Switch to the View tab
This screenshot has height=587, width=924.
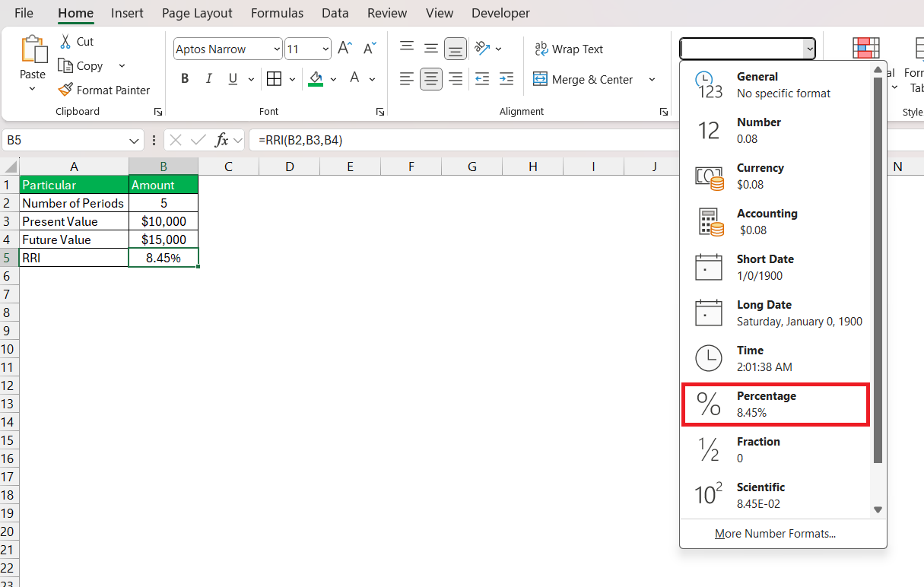tap(440, 13)
